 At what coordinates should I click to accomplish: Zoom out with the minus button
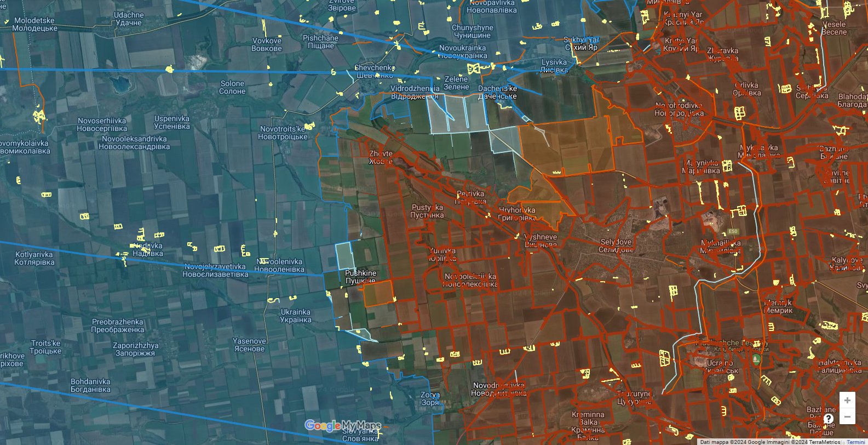coord(847,417)
